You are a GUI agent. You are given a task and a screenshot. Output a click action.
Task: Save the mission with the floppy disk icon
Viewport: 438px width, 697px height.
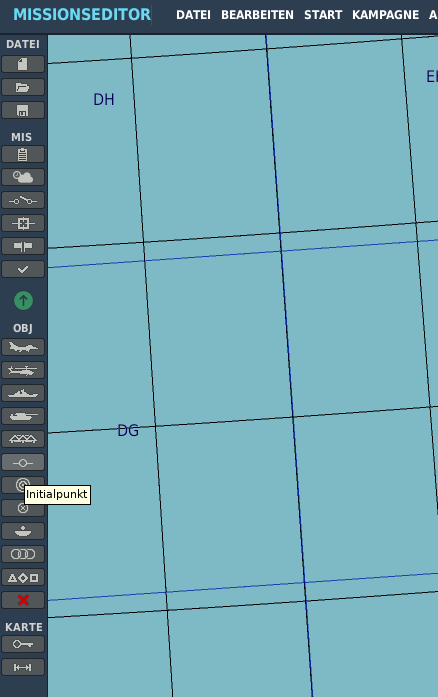[x=23, y=110]
